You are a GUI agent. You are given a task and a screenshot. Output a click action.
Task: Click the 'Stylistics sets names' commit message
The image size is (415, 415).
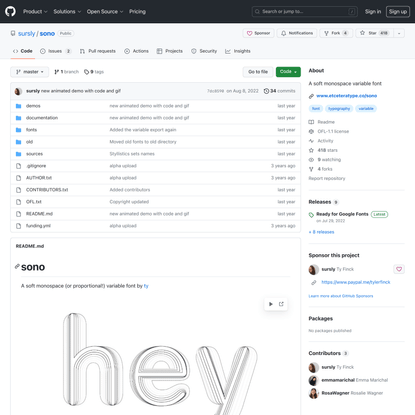click(132, 154)
